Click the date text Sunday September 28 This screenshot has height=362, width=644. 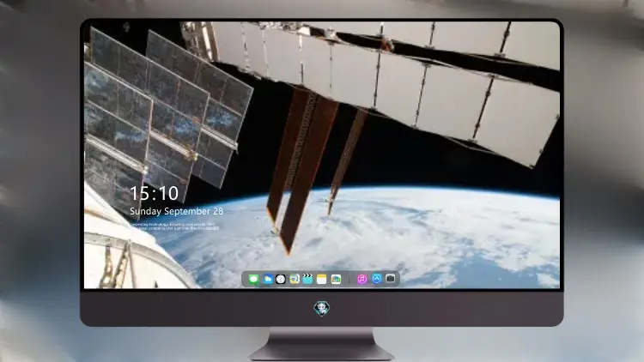(x=177, y=211)
